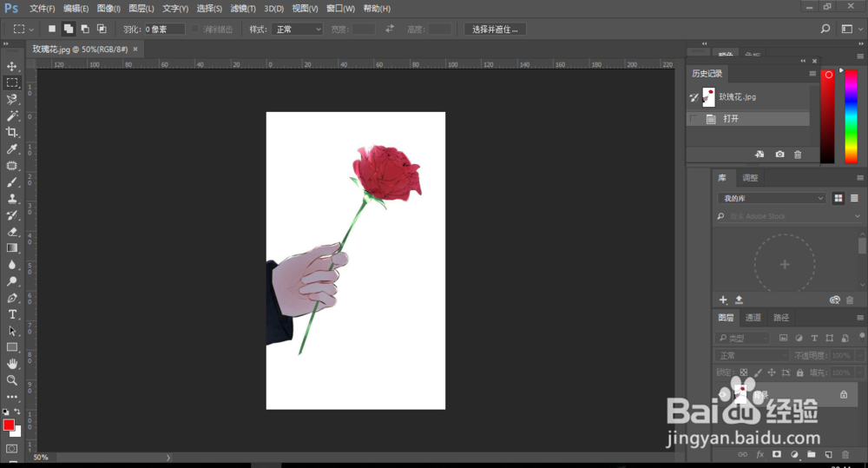Open the 我的库 library dropdown
The height and width of the screenshot is (468, 868).
tap(772, 198)
